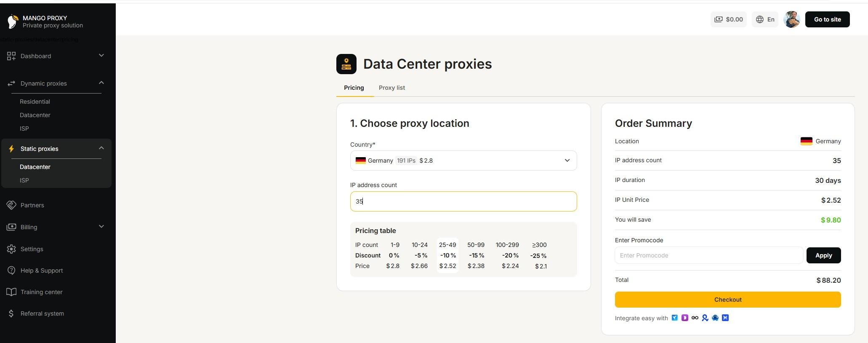868x343 pixels.
Task: Click the Referral system dollar icon
Action: (11, 314)
